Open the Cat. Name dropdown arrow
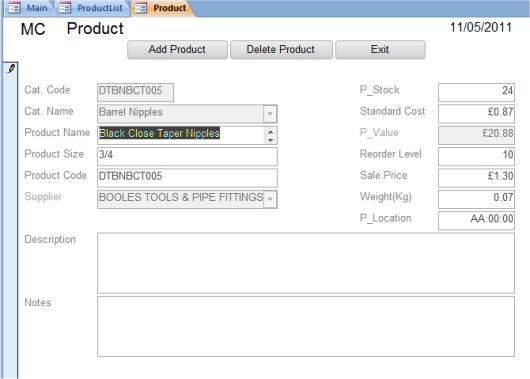This screenshot has height=379, width=530. pyautogui.click(x=270, y=114)
